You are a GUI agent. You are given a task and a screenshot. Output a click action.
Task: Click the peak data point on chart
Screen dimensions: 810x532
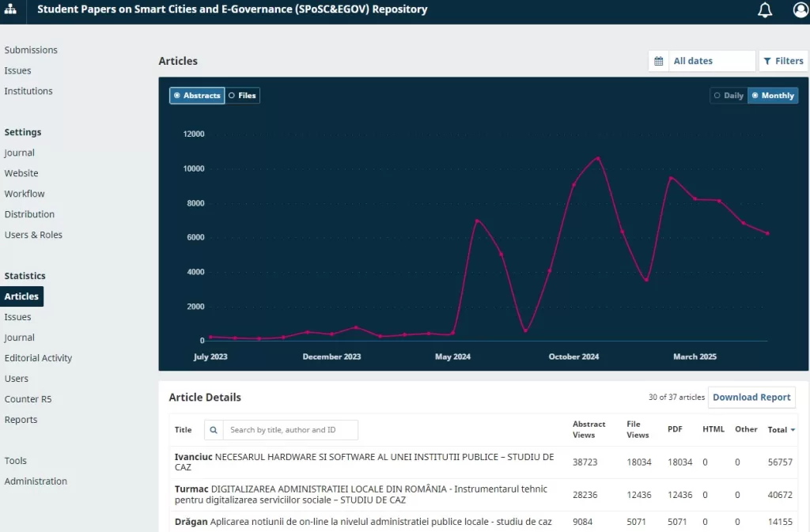pos(598,158)
